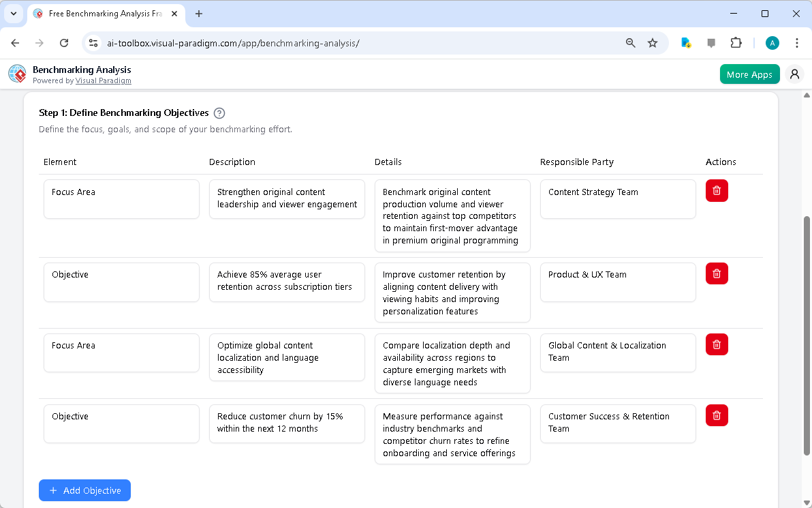Click the More Apps button
This screenshot has height=508, width=812.
[749, 74]
